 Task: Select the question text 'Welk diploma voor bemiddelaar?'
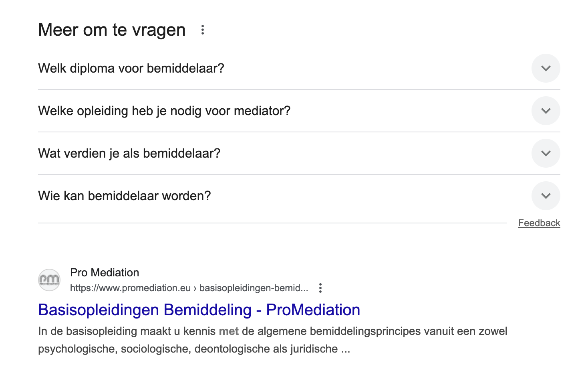tap(131, 68)
